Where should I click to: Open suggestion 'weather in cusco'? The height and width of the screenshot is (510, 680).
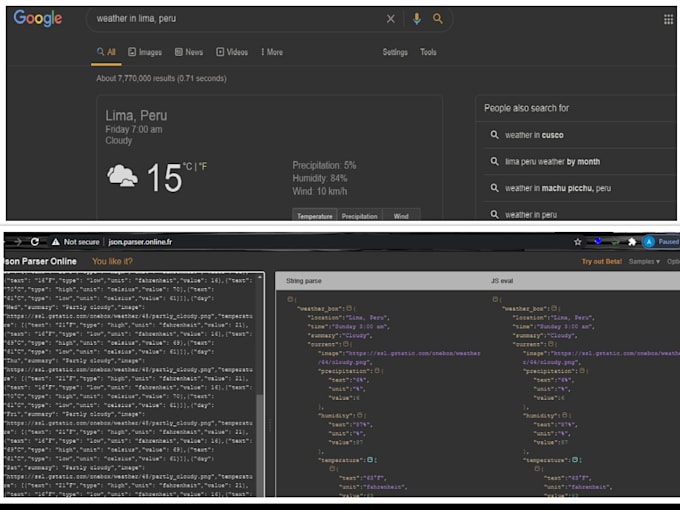tap(534, 135)
